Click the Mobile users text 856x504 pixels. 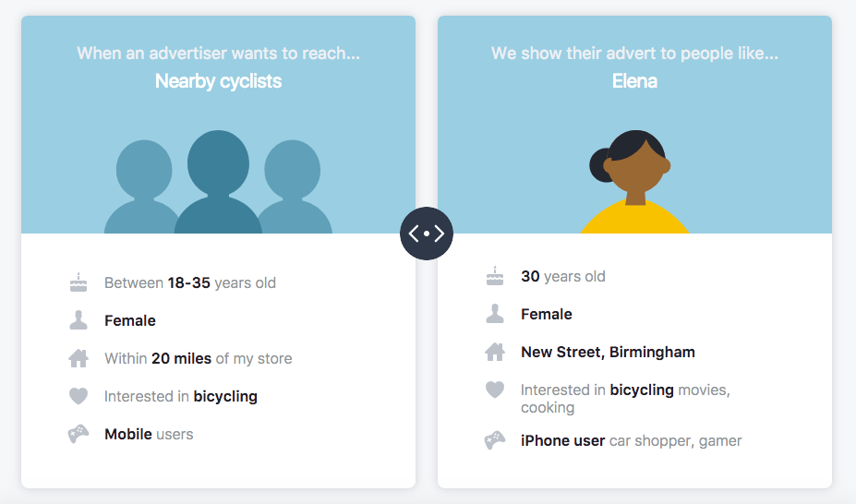tap(149, 434)
